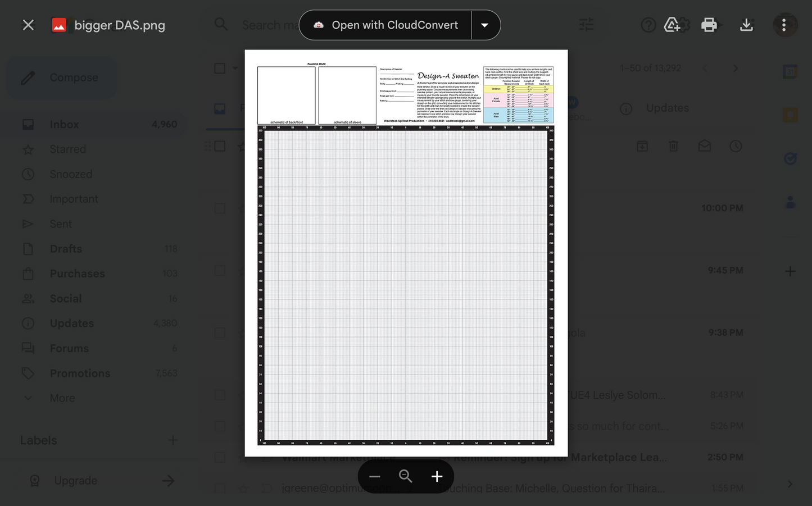Zoom out using the minus control
The width and height of the screenshot is (812, 506).
[374, 476]
